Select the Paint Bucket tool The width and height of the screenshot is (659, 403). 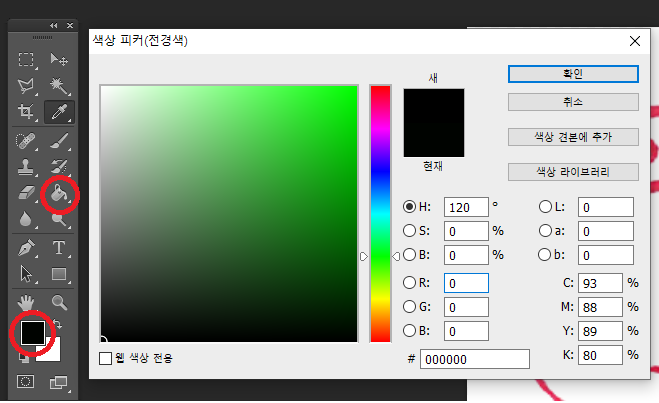59,193
